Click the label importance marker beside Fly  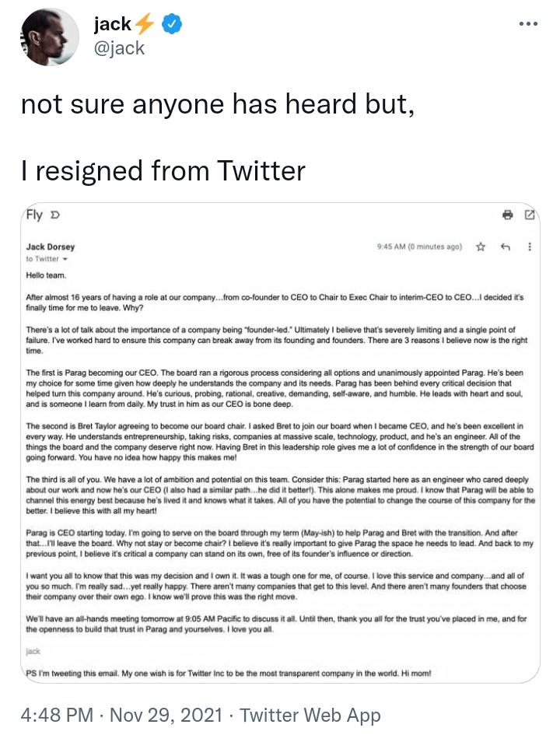[x=54, y=215]
